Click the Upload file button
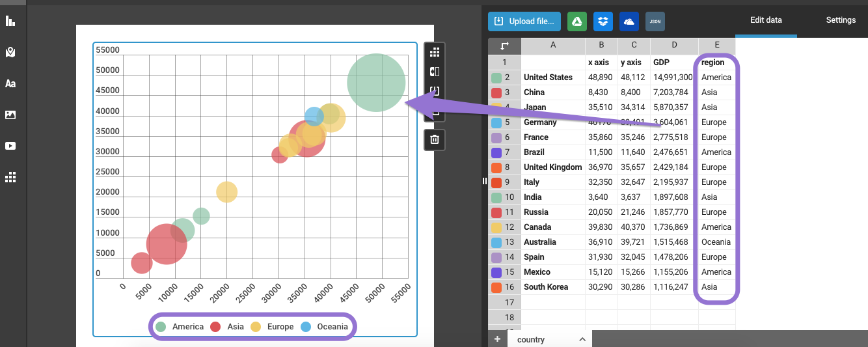This screenshot has width=868, height=347. click(x=524, y=21)
